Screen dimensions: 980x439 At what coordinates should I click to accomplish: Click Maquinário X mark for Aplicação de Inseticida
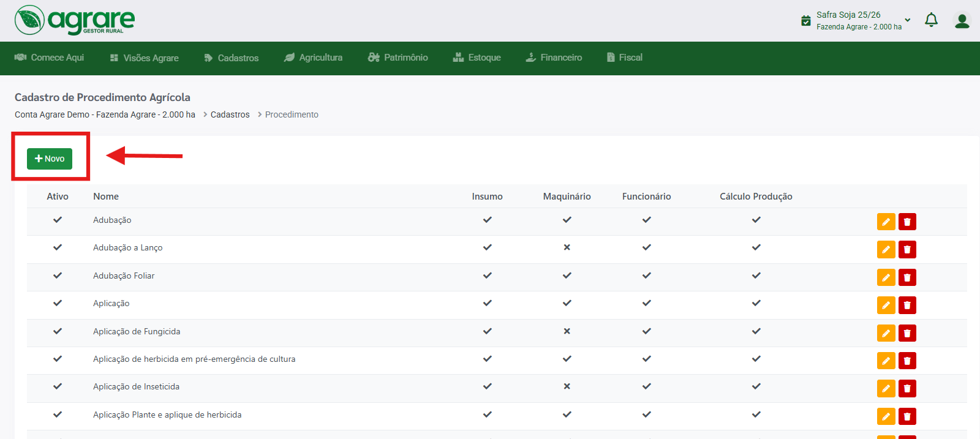(567, 386)
